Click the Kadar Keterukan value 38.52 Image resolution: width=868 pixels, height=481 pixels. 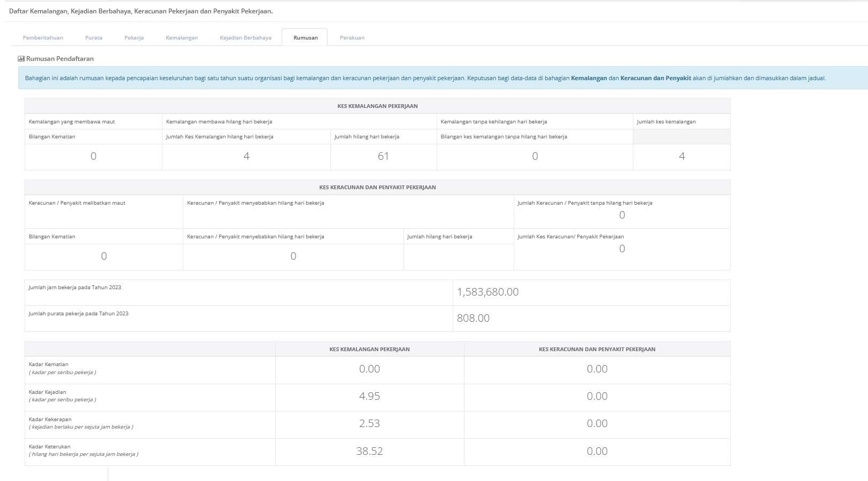tap(369, 452)
